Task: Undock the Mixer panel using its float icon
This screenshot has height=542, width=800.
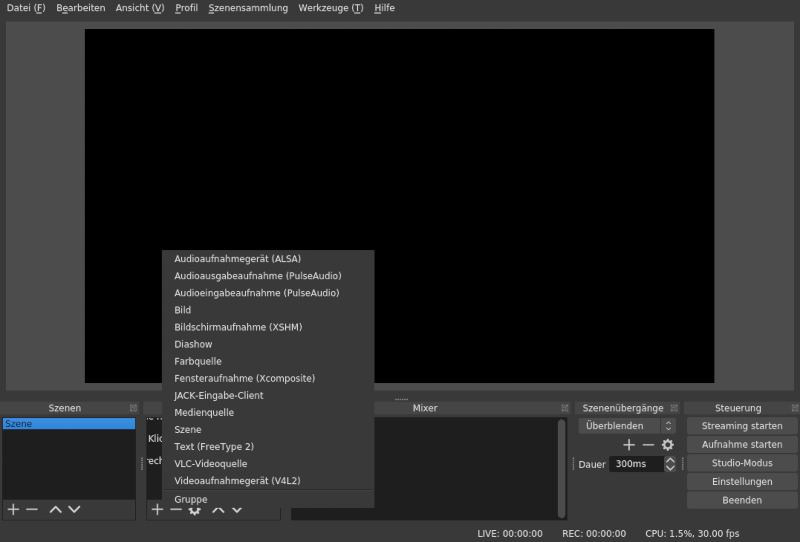Action: click(x=564, y=408)
